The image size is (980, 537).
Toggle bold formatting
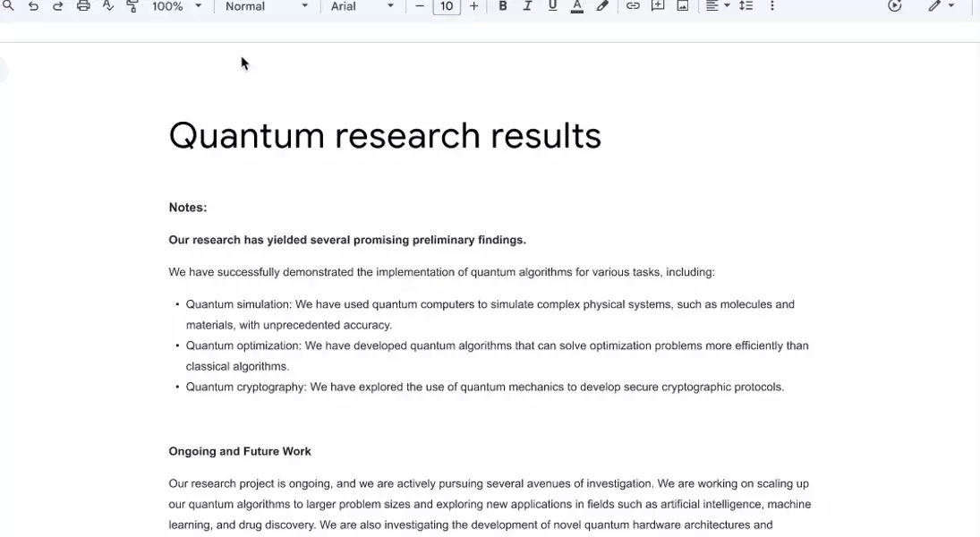coord(502,6)
